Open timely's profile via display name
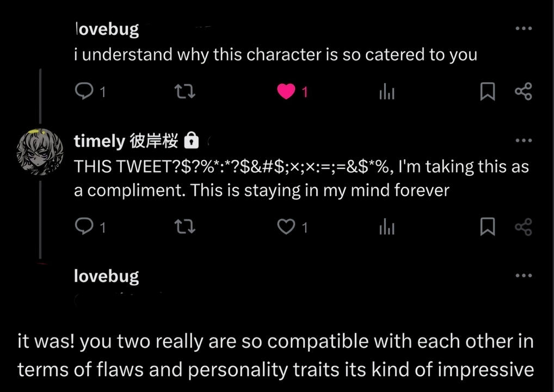 [100, 141]
